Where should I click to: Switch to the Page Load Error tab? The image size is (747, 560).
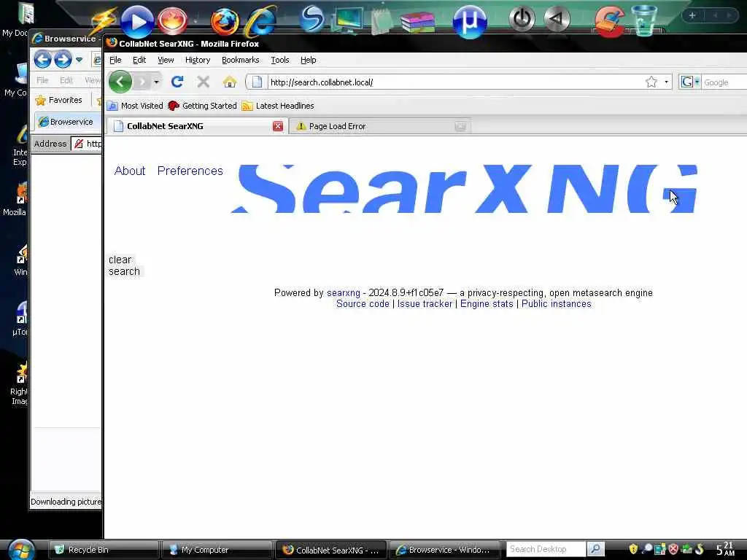[x=379, y=126]
